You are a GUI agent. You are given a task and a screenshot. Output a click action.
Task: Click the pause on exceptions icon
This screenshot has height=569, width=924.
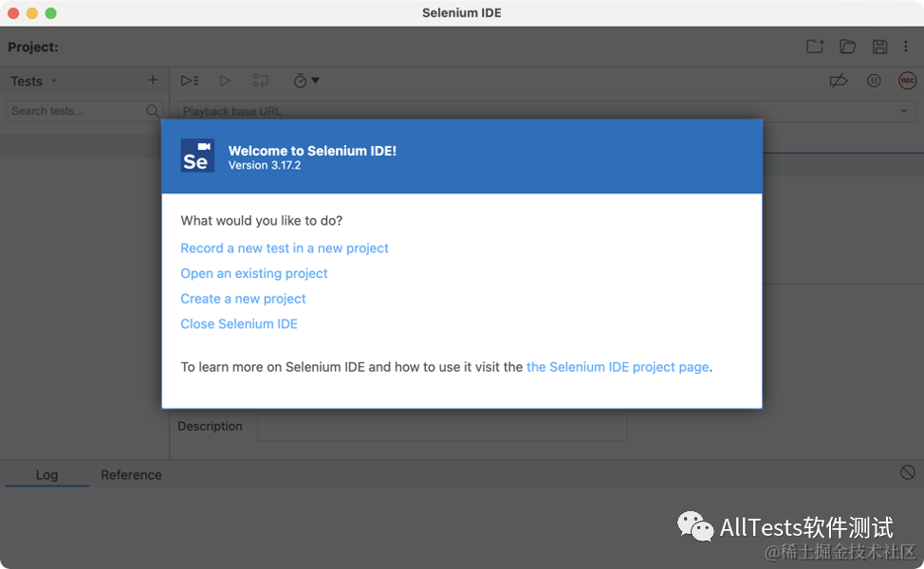(x=874, y=81)
